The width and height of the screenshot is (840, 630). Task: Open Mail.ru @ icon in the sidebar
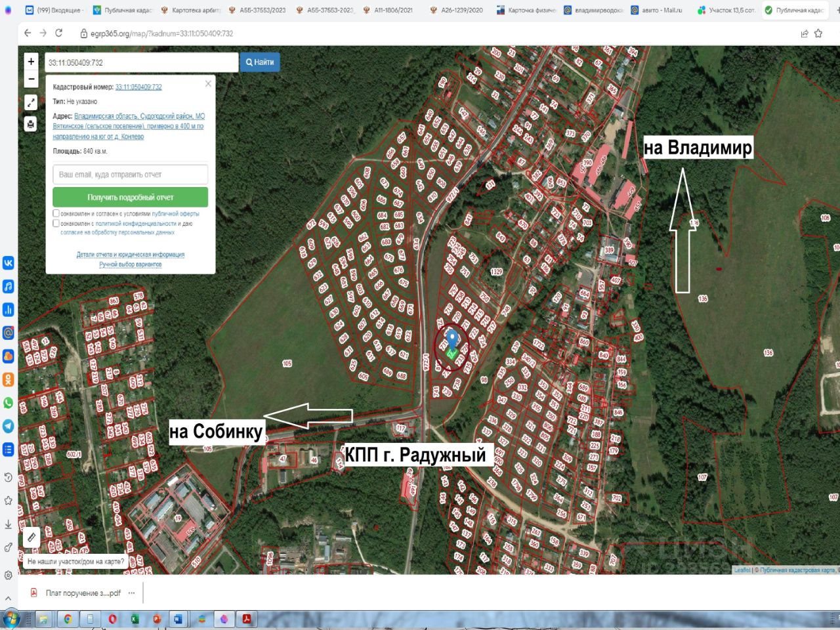click(x=9, y=333)
